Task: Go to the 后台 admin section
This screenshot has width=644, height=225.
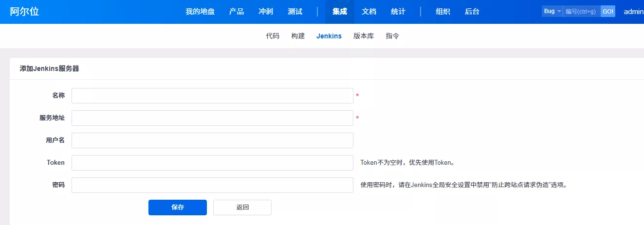Action: [472, 12]
